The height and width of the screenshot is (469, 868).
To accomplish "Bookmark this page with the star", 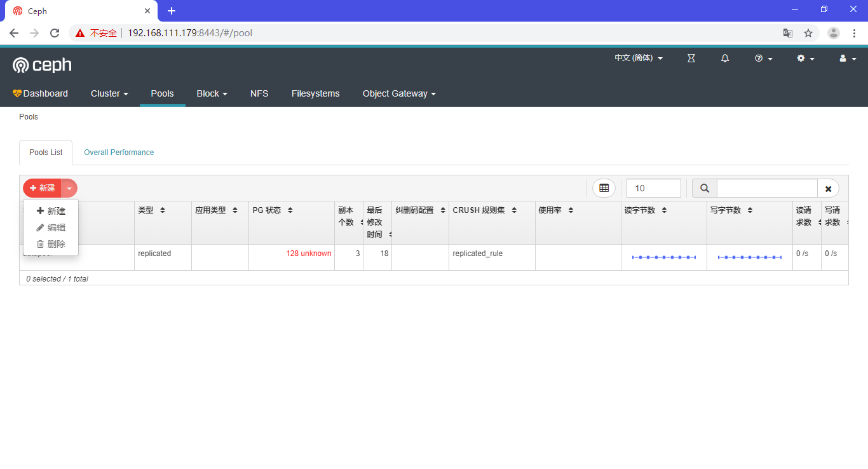I will pyautogui.click(x=808, y=33).
